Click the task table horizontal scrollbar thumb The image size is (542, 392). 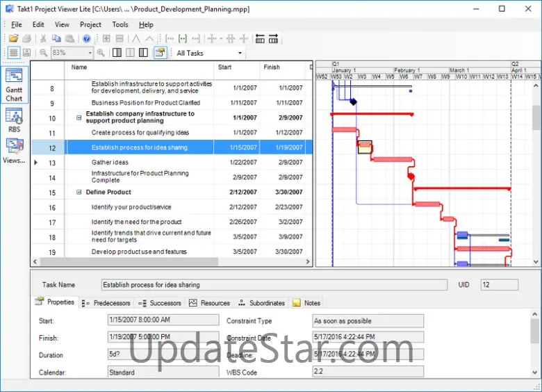click(129, 261)
